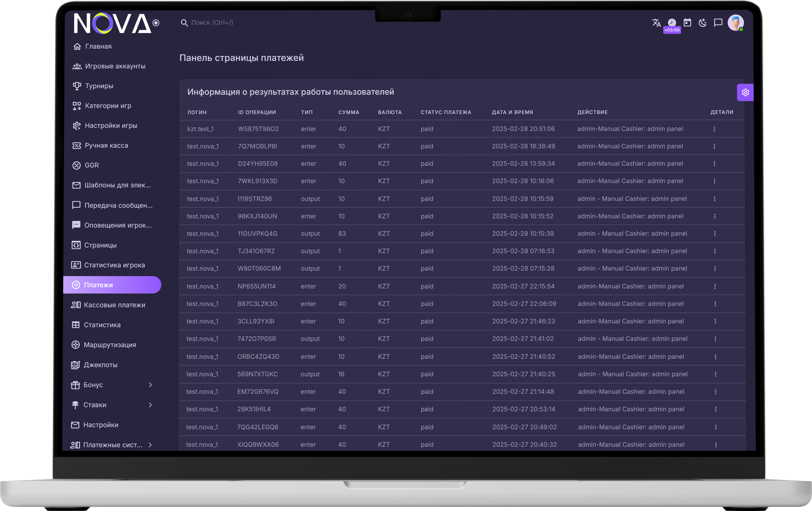Screen dimensions: 812x511
Task: Open the purple settings gear customizer
Action: coord(745,92)
